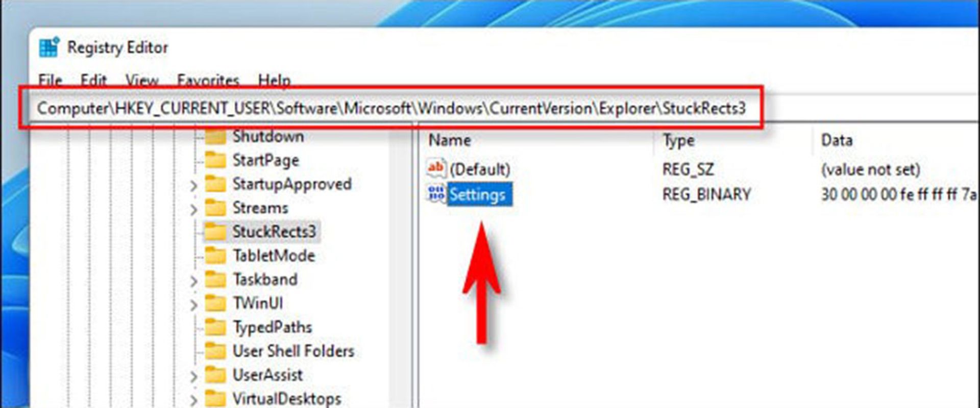980x408 pixels.
Task: Open the File menu
Action: point(50,80)
